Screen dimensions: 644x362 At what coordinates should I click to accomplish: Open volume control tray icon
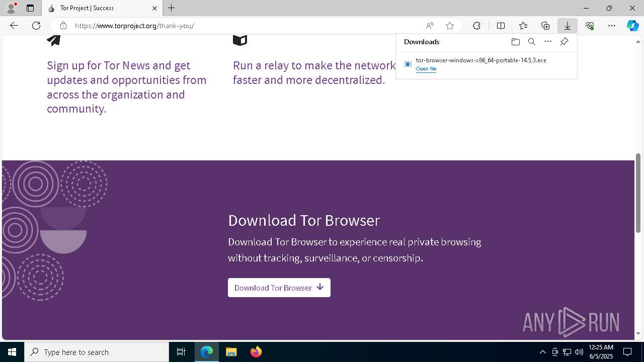coord(579,352)
